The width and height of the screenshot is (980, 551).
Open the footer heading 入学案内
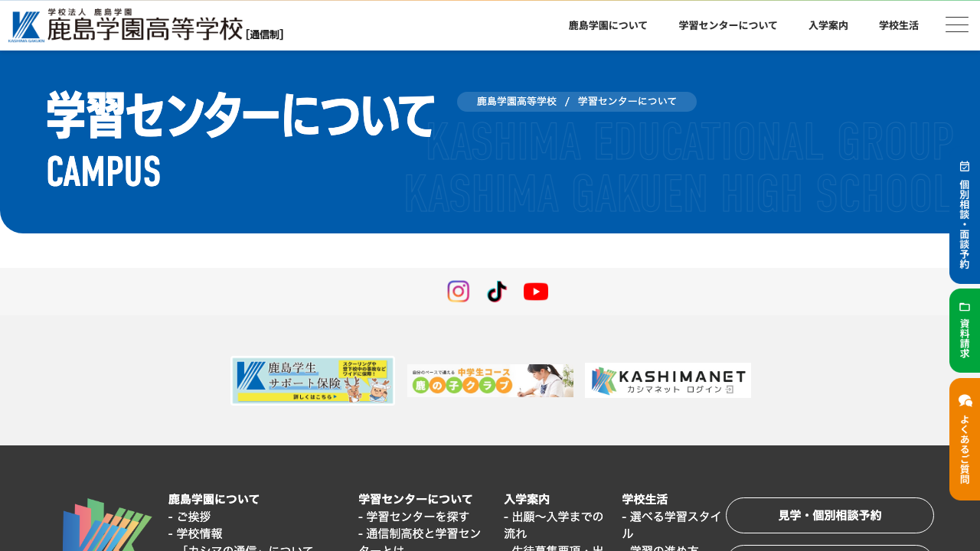click(527, 499)
